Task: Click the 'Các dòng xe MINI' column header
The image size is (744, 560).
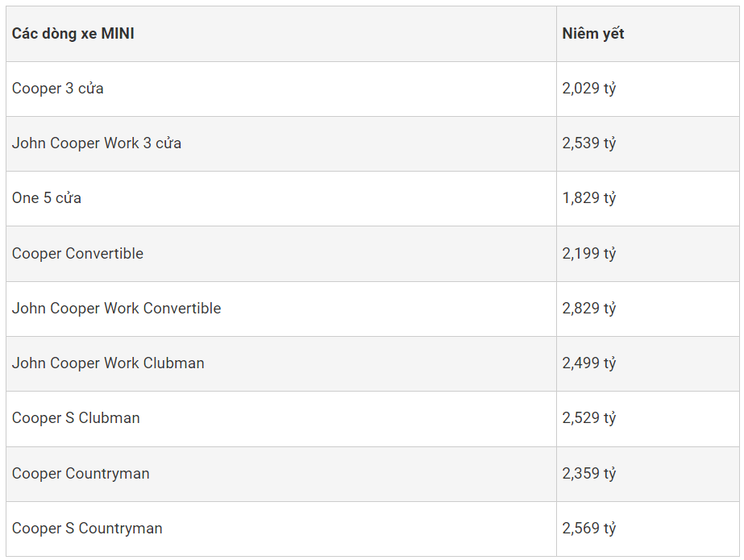Action: [x=73, y=34]
